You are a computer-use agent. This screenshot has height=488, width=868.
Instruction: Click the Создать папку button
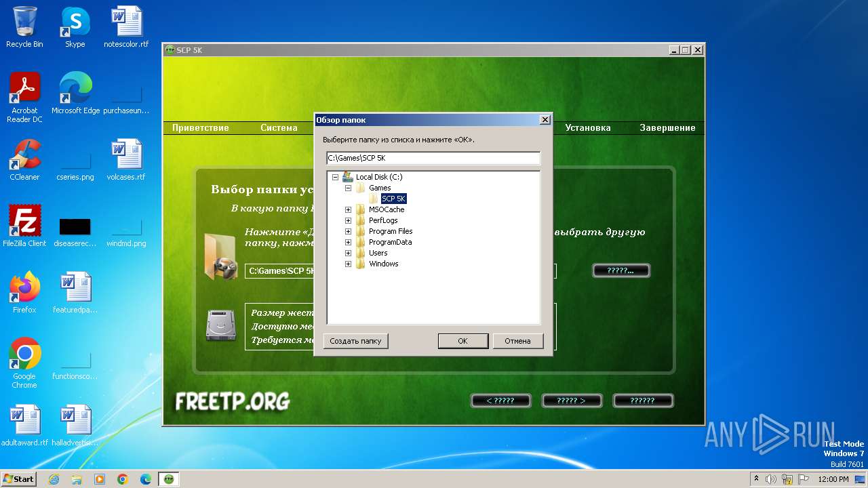pos(355,341)
